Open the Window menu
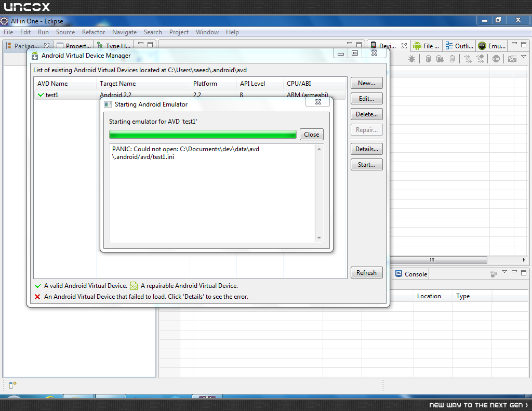The width and height of the screenshot is (532, 411). [207, 32]
